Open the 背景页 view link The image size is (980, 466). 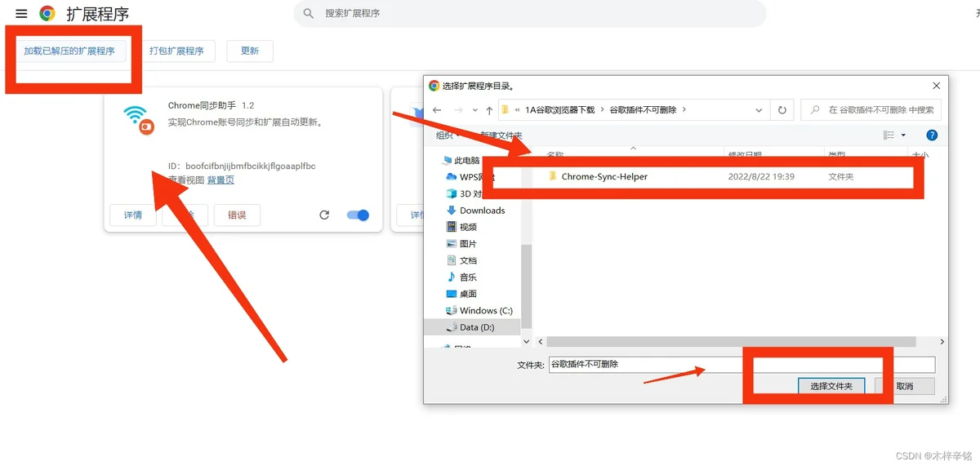click(220, 180)
